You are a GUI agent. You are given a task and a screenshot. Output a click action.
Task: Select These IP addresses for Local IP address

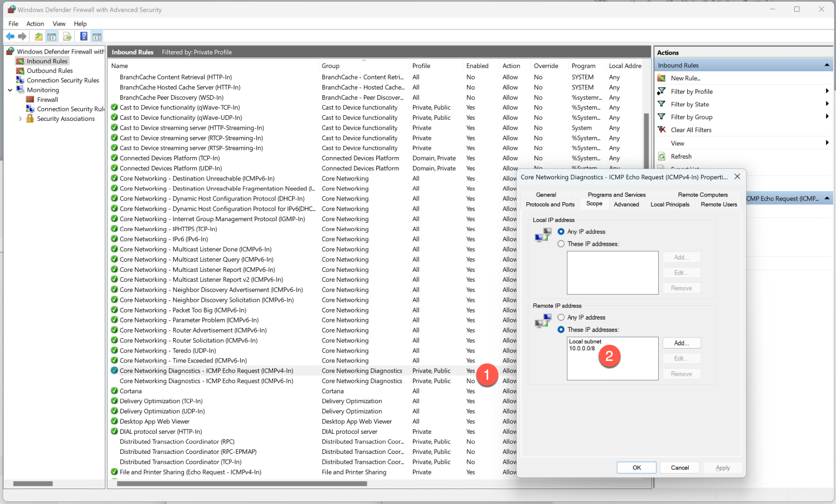561,244
